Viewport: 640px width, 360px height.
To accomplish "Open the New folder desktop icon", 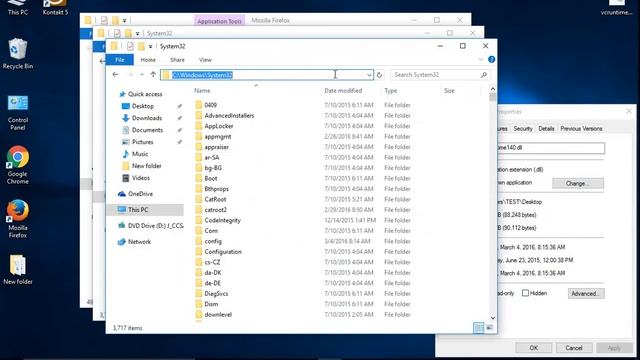I will (x=18, y=269).
